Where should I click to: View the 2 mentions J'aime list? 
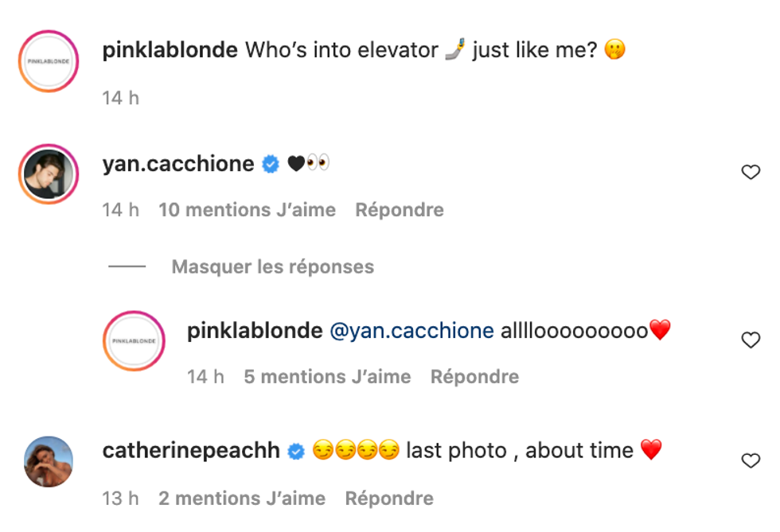(x=242, y=499)
